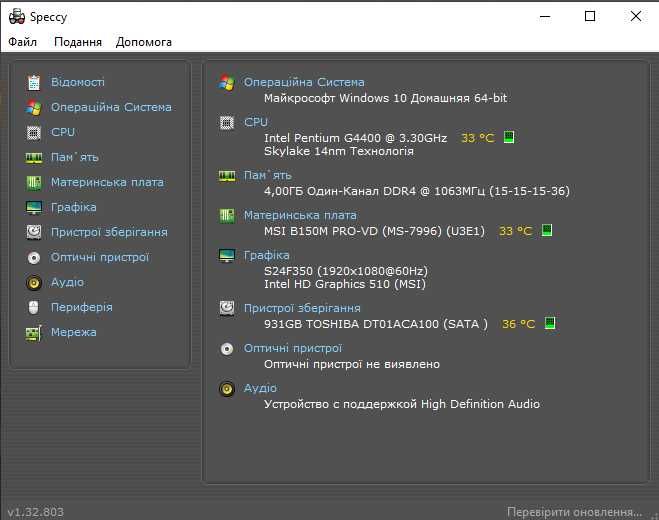Click the Windows logo icon in summary
The image size is (659, 520).
point(227,83)
